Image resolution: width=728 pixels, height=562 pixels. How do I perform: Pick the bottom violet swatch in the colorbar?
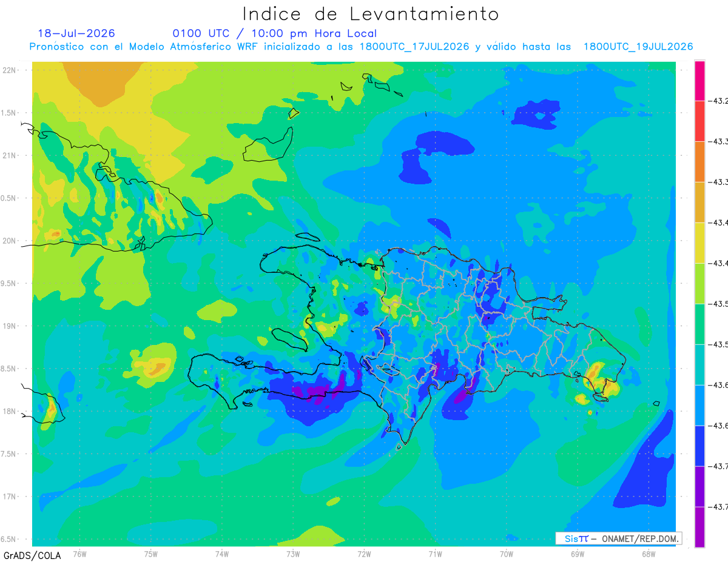(x=699, y=527)
